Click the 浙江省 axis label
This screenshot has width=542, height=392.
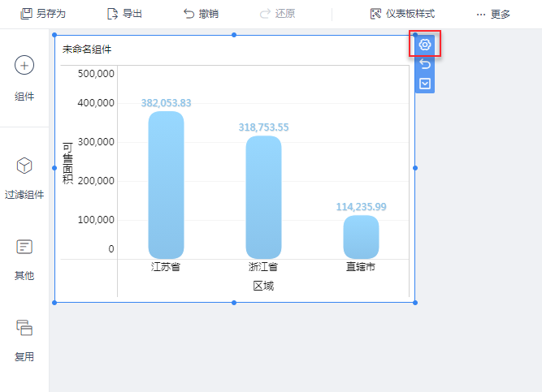[263, 267]
